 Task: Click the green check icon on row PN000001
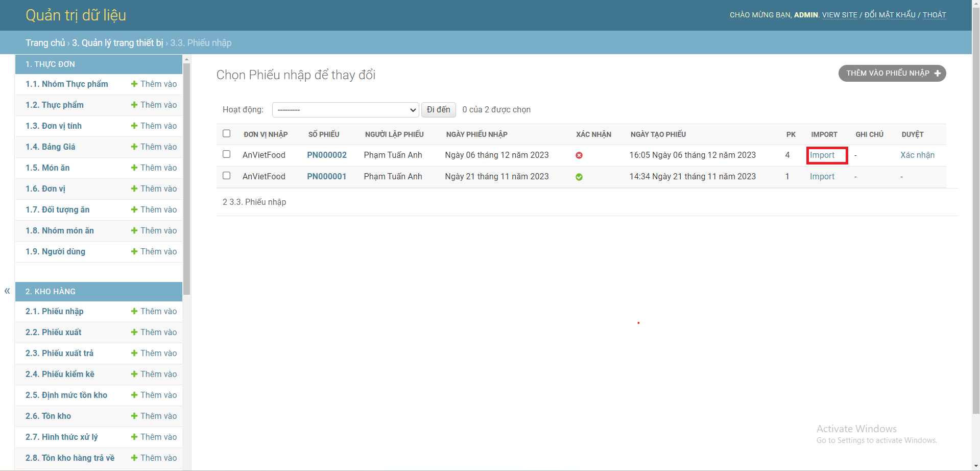(579, 177)
